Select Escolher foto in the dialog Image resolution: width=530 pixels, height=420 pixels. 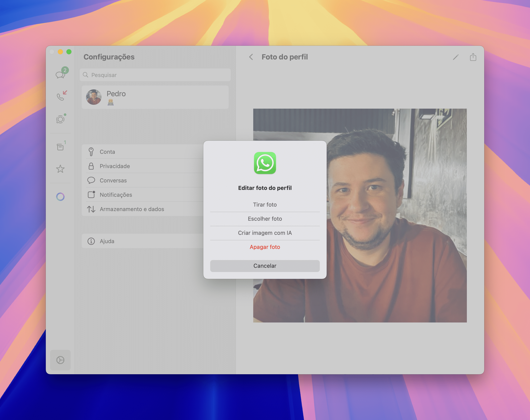pyautogui.click(x=265, y=219)
